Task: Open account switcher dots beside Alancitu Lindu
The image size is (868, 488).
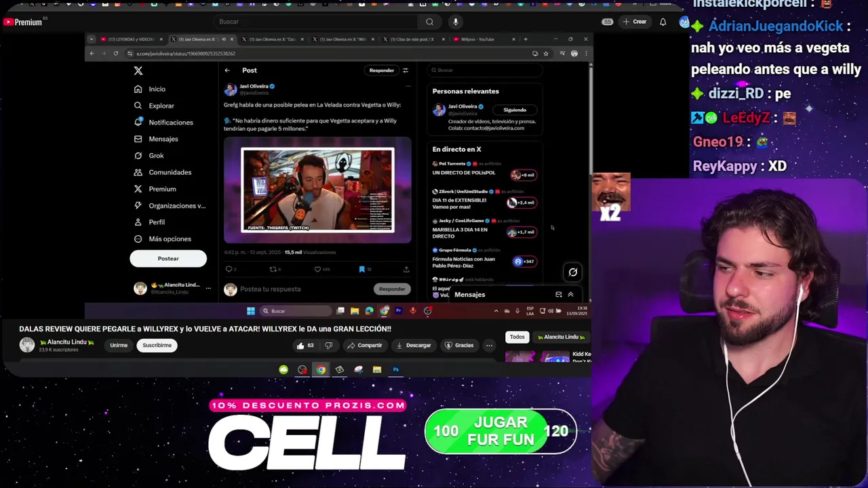Action: tap(208, 288)
